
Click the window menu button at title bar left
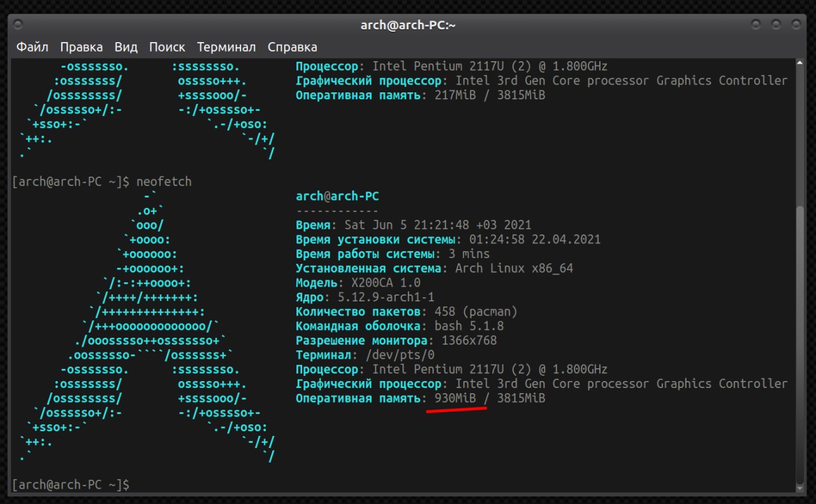tap(18, 25)
